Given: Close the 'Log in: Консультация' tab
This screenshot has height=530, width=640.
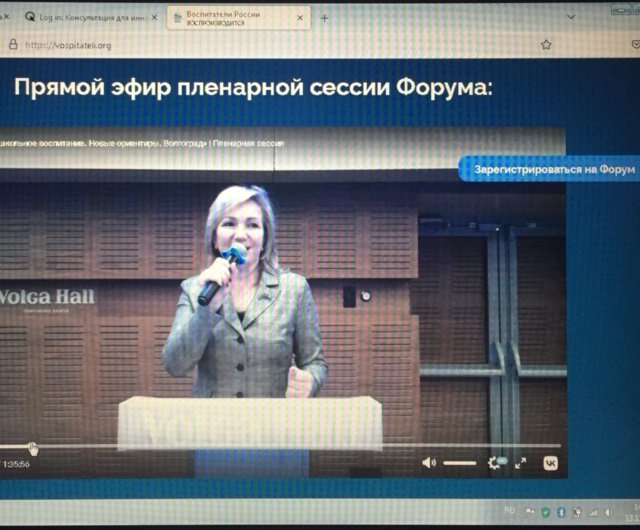Looking at the screenshot, I should 154,18.
